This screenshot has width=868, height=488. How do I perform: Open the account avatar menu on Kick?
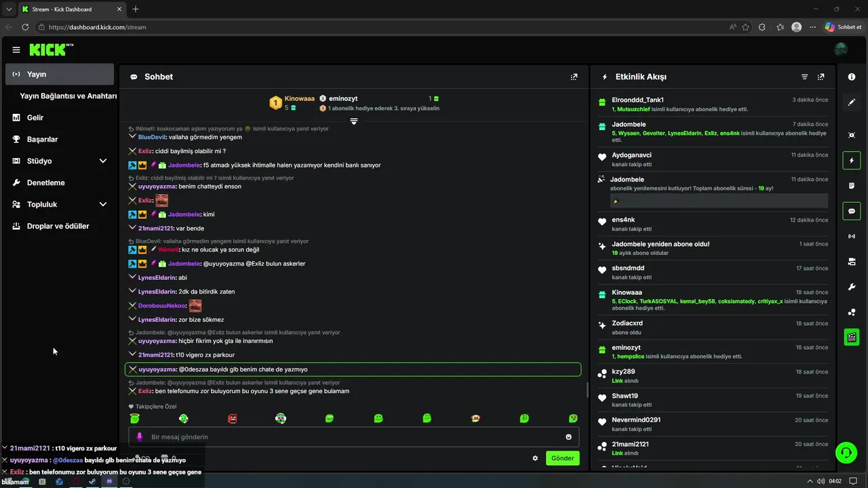point(841,49)
